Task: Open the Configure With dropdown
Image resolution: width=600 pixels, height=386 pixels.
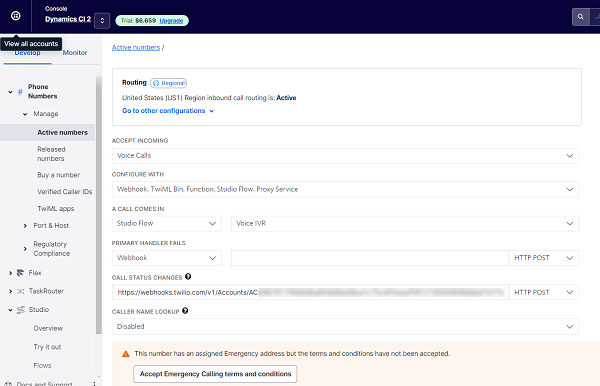Action: [345, 189]
